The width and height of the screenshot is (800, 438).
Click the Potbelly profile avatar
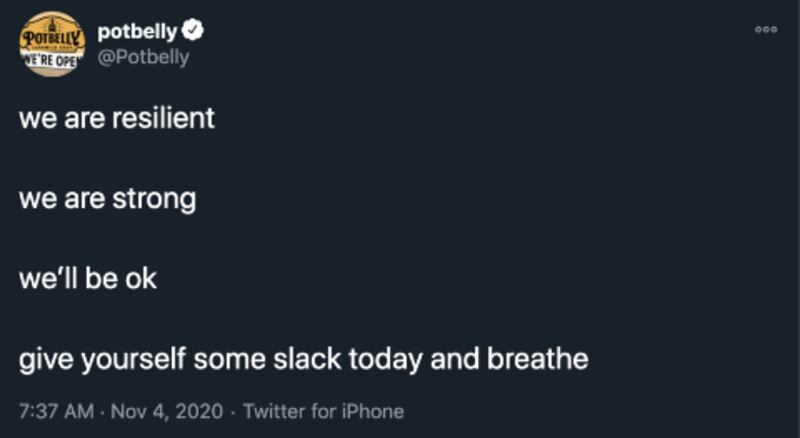coord(53,44)
